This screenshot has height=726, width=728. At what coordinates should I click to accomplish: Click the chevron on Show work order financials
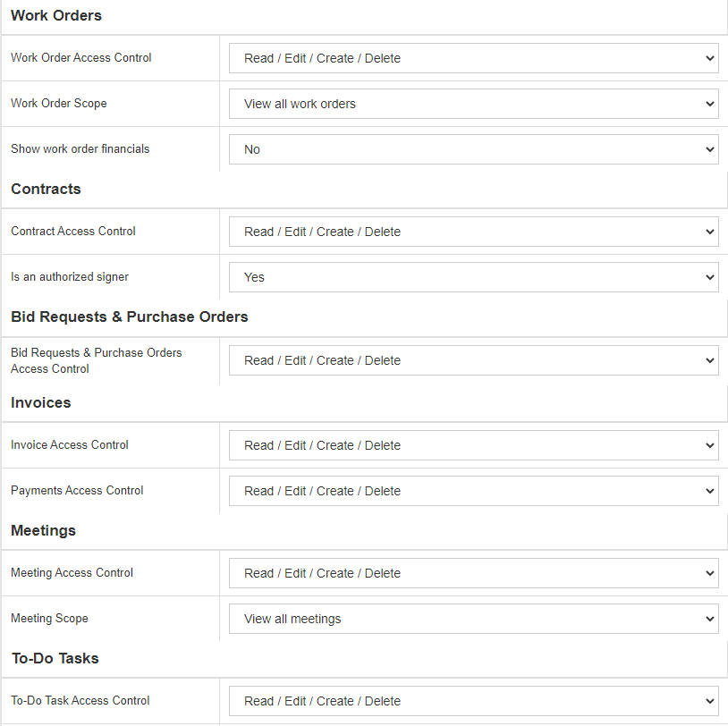point(708,149)
